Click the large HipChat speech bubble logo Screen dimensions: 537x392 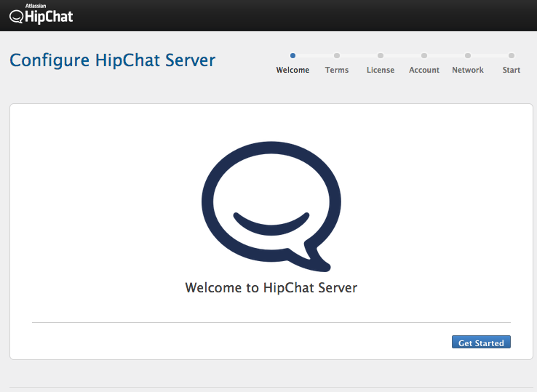tap(271, 207)
